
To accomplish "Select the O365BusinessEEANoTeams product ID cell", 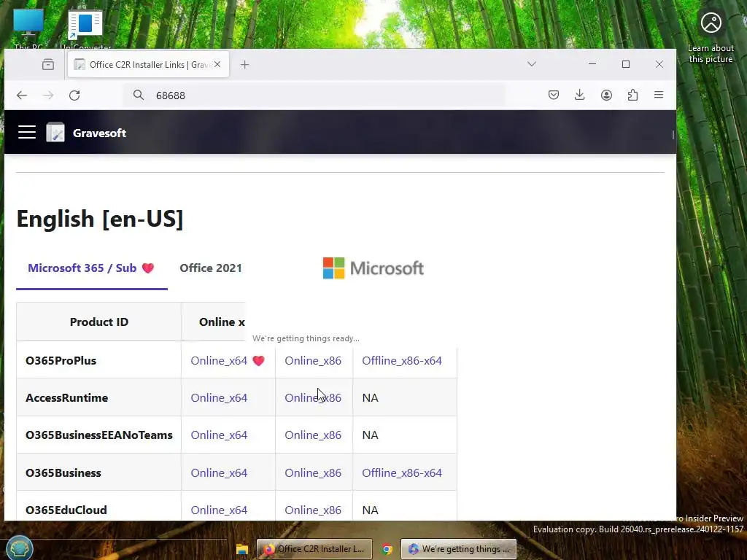I will point(98,435).
